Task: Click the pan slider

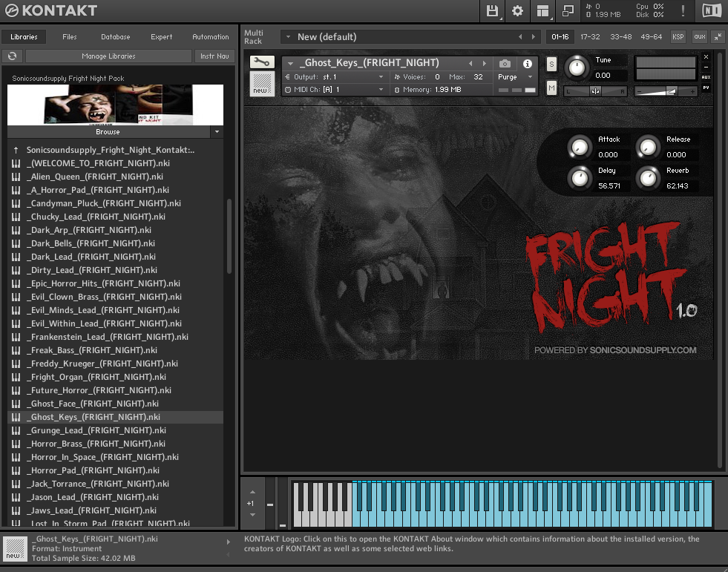Action: (x=595, y=91)
